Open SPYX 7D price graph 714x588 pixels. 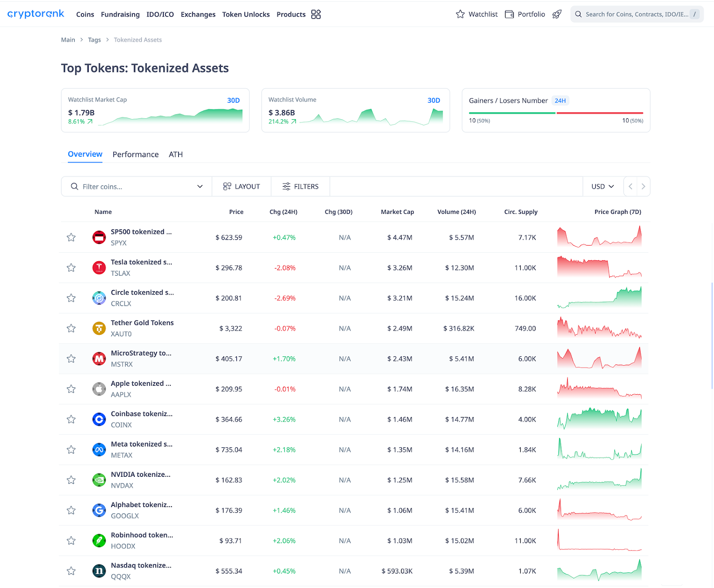(599, 237)
